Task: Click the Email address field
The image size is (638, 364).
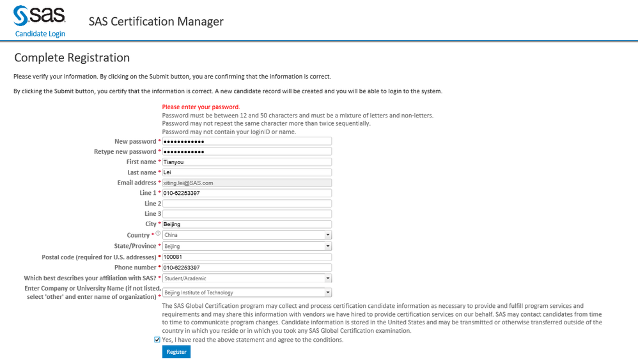Action: 247,183
